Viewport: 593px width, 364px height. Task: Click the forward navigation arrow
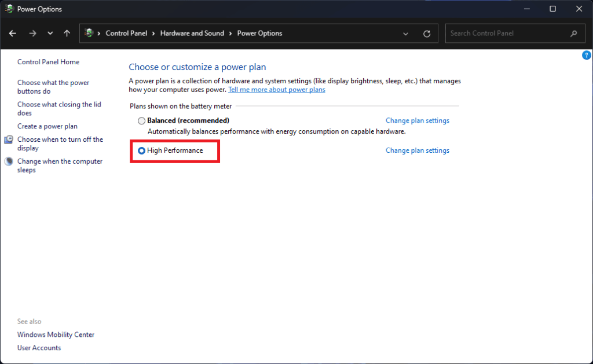click(31, 33)
